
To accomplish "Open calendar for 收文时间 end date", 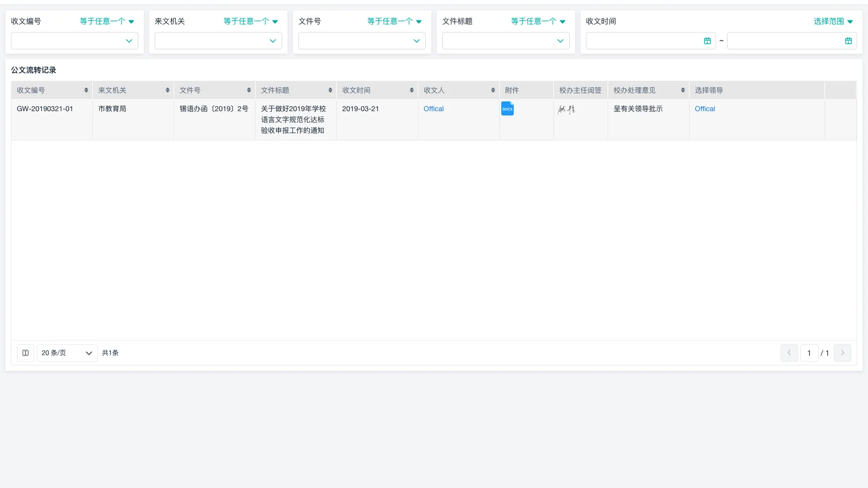I will click(848, 41).
